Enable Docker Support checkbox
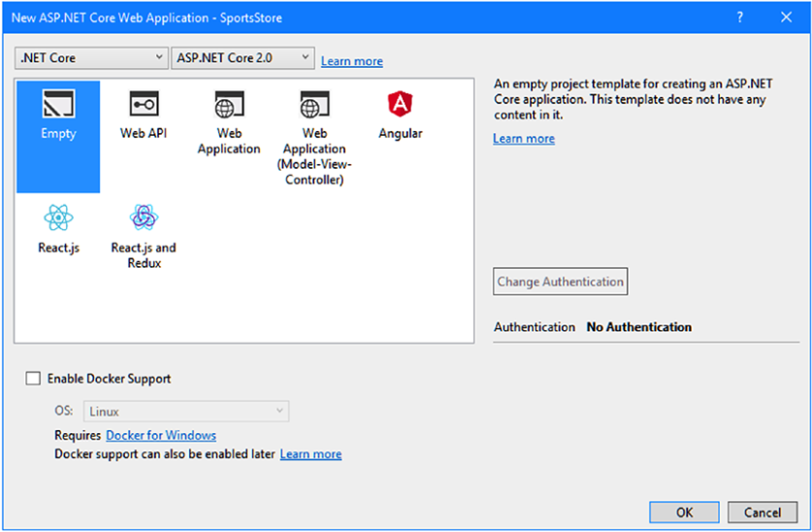The height and width of the screenshot is (532, 812). (34, 379)
